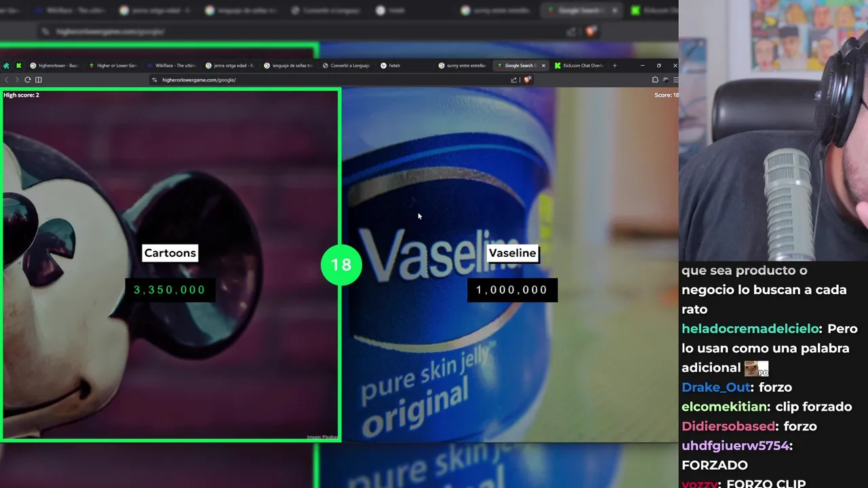Go back in browser history
Screen dimensions: 868x488
coord(6,80)
